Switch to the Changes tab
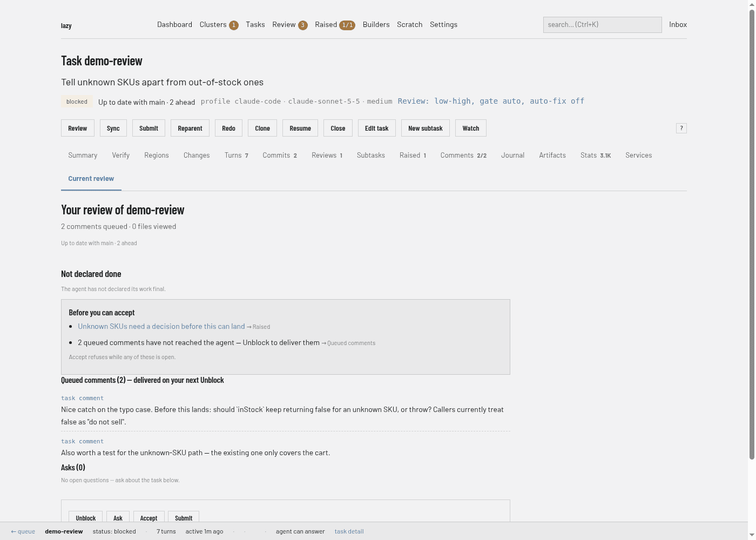The image size is (756, 540). tap(197, 155)
